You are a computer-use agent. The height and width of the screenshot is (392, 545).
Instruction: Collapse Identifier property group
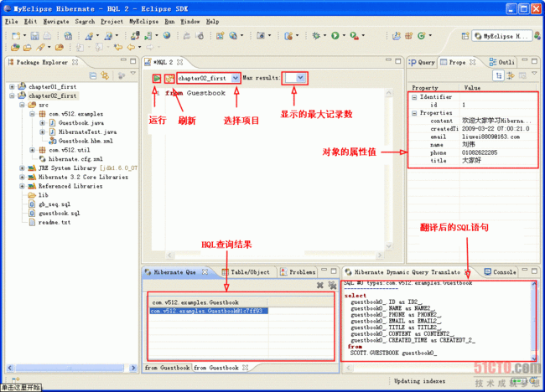(x=414, y=97)
